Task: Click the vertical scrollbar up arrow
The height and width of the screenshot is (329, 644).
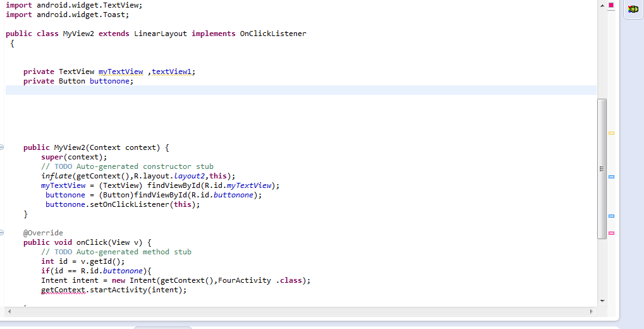Action: [602, 5]
